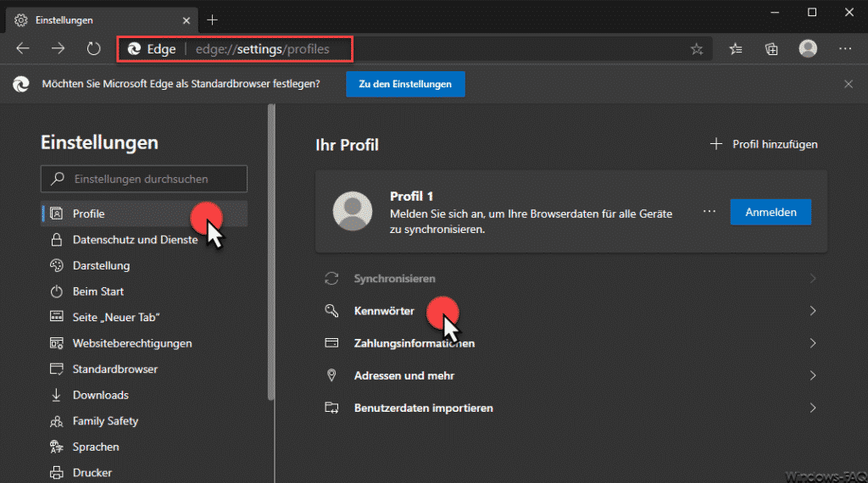868x483 pixels.
Task: Expand Zahlungsinformationen via its chevron
Action: [x=813, y=343]
